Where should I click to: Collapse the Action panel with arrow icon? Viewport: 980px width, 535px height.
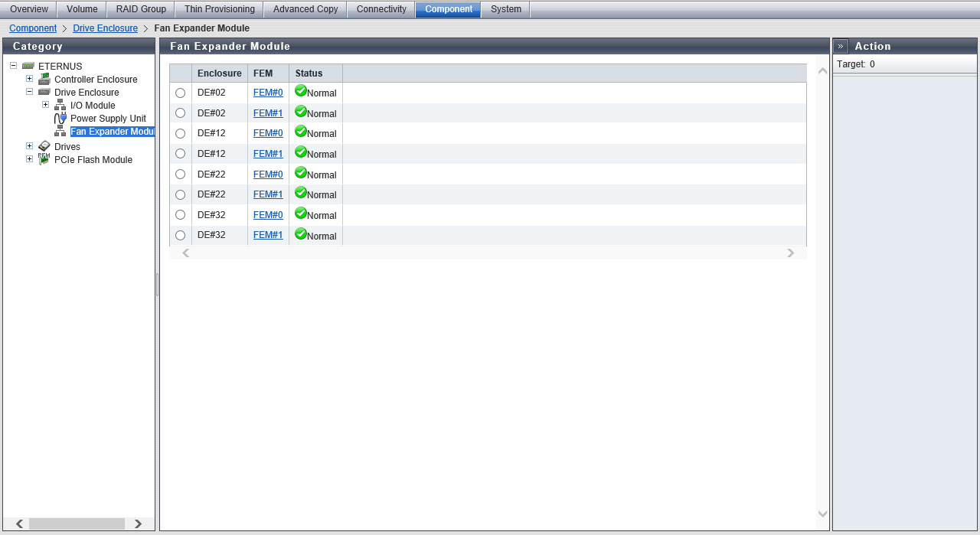[841, 47]
